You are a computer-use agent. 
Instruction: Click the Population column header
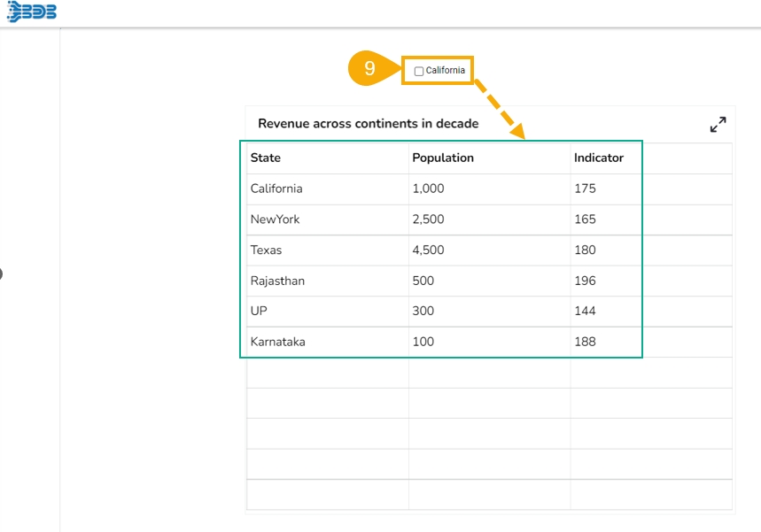(x=443, y=158)
